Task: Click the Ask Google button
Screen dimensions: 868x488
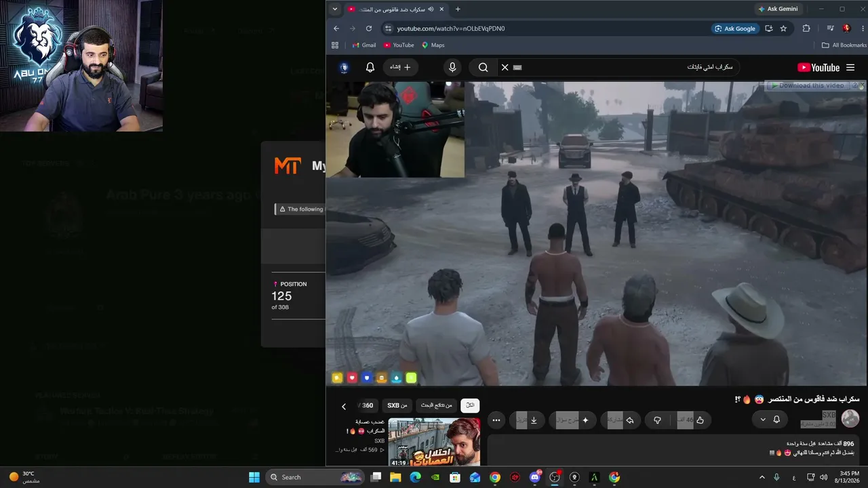Action: click(734, 28)
